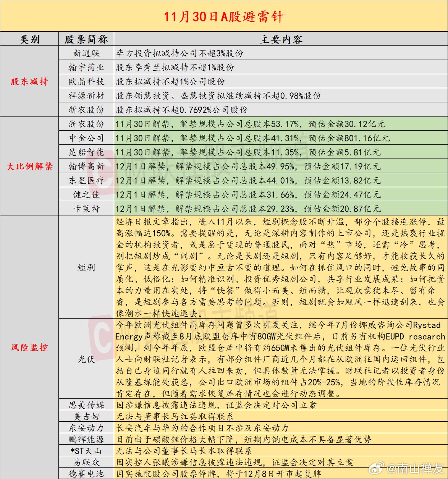Click unlock row with 预估金额13.82亿元

(281, 180)
